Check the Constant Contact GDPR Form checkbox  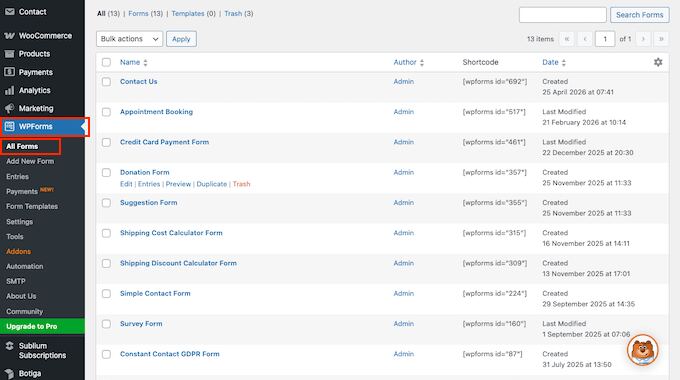[x=106, y=354]
